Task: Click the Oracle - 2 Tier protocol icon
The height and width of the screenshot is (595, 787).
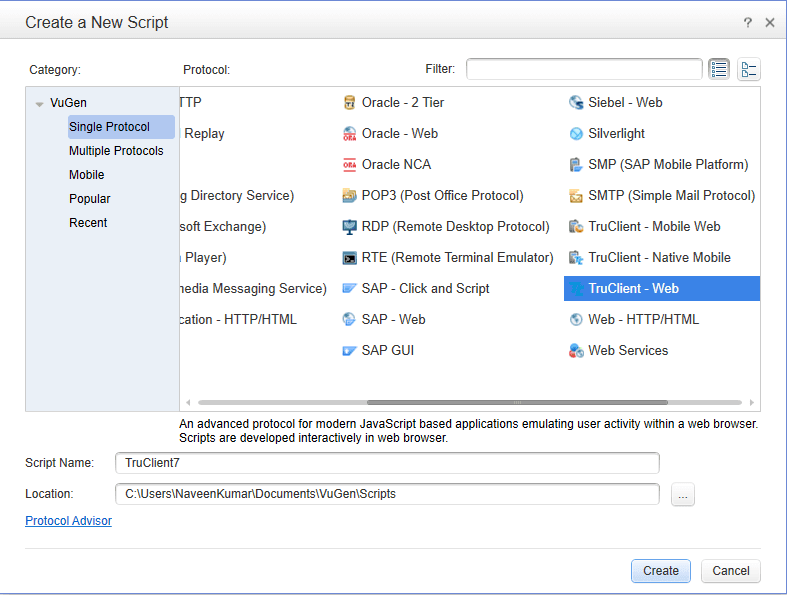Action: tap(349, 103)
